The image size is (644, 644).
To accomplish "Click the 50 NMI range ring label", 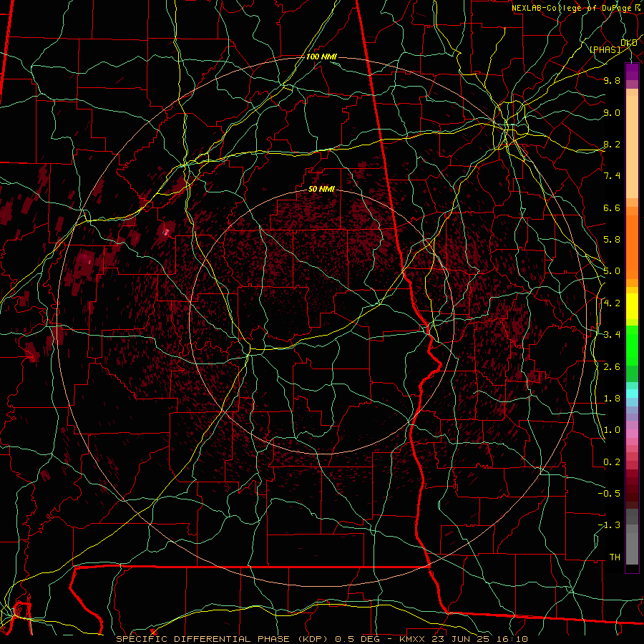I will tap(321, 189).
